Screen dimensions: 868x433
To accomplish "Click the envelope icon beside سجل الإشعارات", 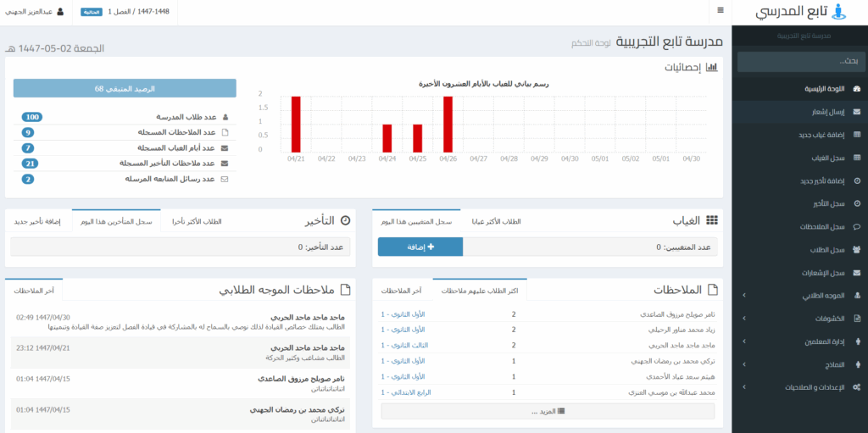I will click(857, 273).
